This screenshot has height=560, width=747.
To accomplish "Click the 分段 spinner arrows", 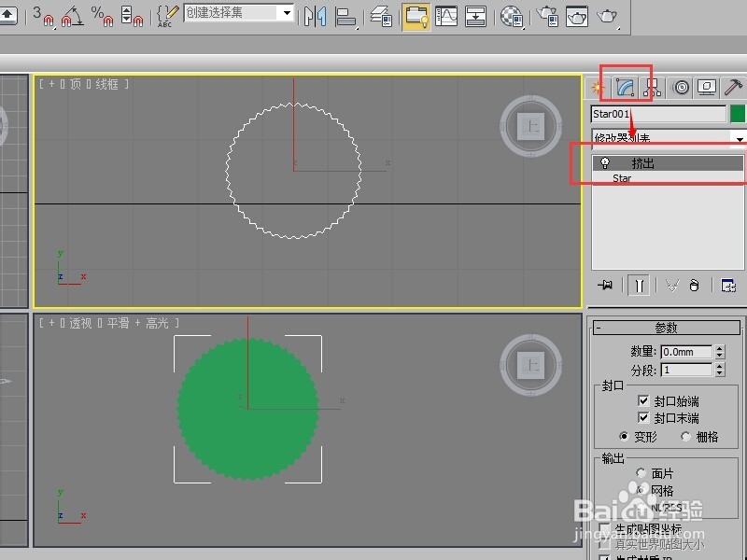I will pos(720,370).
